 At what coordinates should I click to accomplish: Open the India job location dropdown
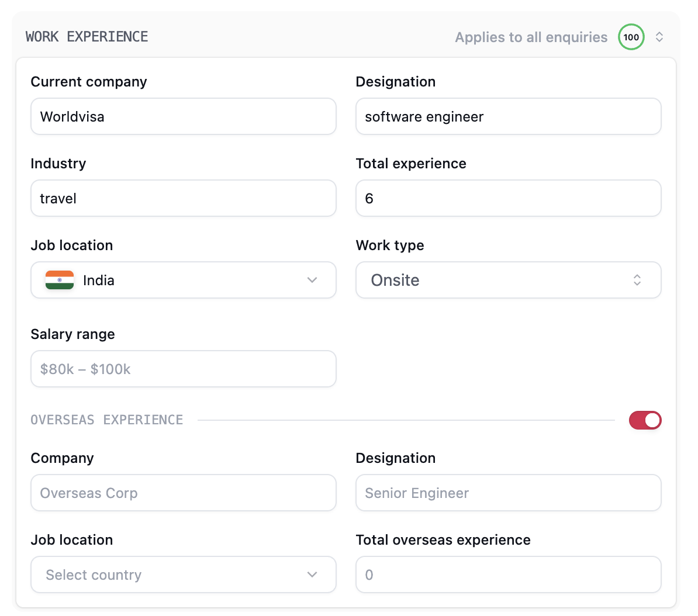click(184, 280)
